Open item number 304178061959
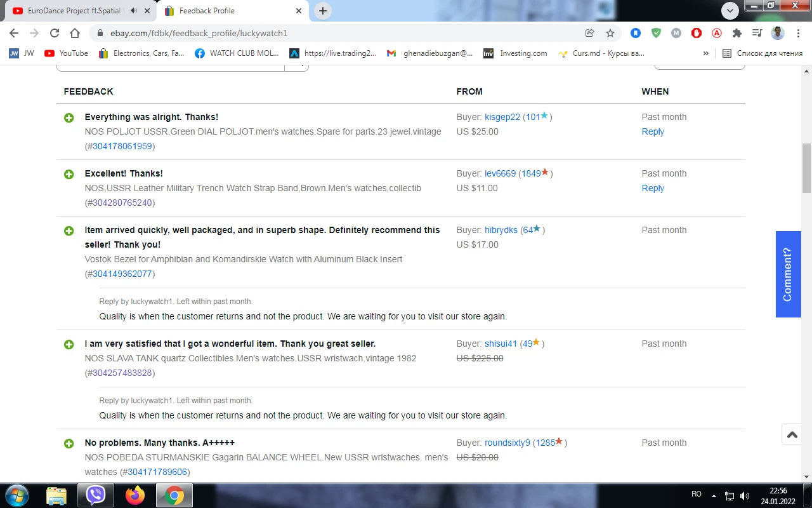 [122, 146]
